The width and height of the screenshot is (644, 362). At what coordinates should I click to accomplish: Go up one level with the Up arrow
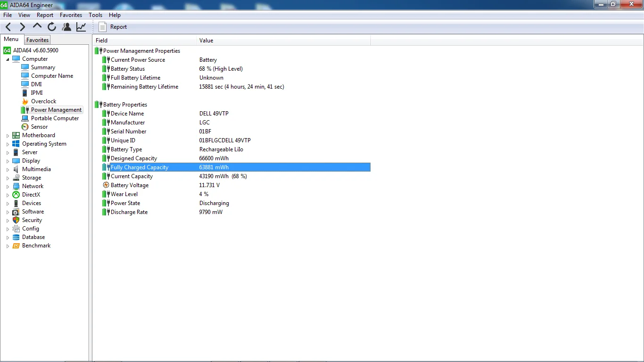(37, 26)
